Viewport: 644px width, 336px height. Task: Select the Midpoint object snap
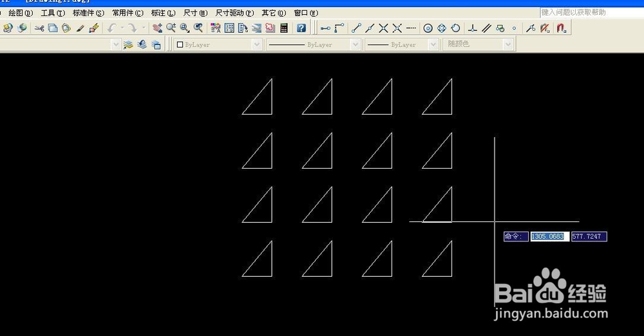point(370,28)
